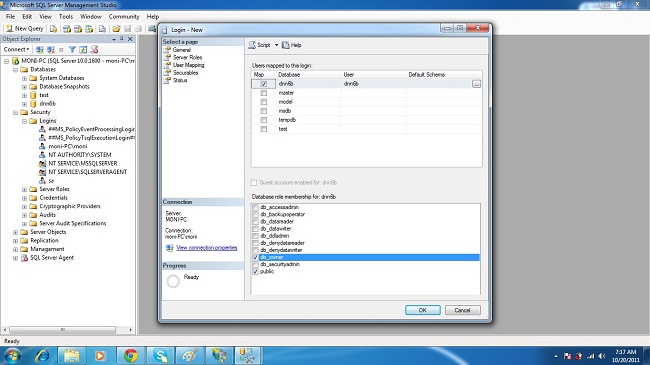Click the Stop icon in Object Explorer toolbar

(61, 49)
